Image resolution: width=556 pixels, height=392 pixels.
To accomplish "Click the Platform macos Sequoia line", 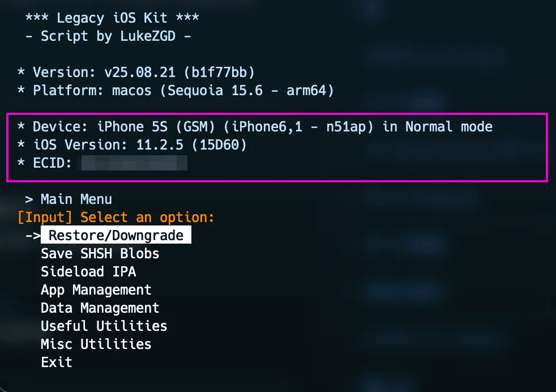I will click(176, 91).
